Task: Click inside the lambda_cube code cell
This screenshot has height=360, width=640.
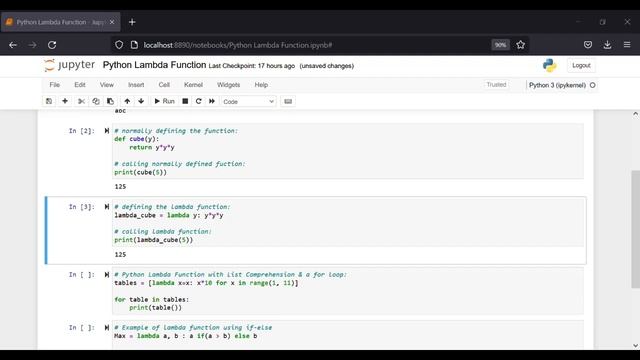Action: click(x=348, y=223)
